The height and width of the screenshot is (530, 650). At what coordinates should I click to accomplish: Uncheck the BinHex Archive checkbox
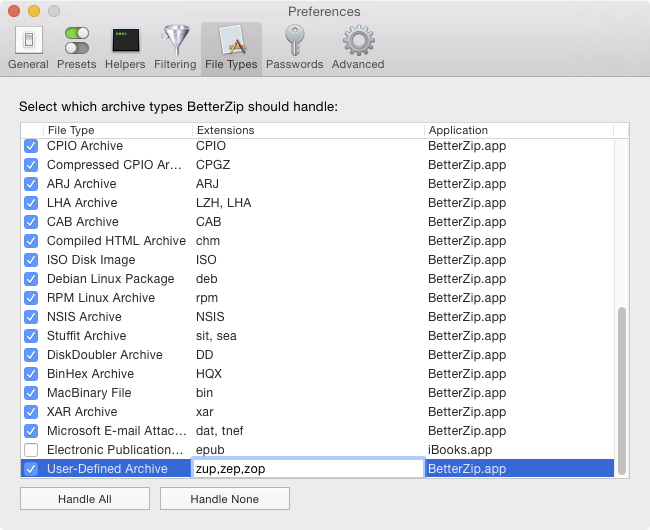click(x=31, y=374)
